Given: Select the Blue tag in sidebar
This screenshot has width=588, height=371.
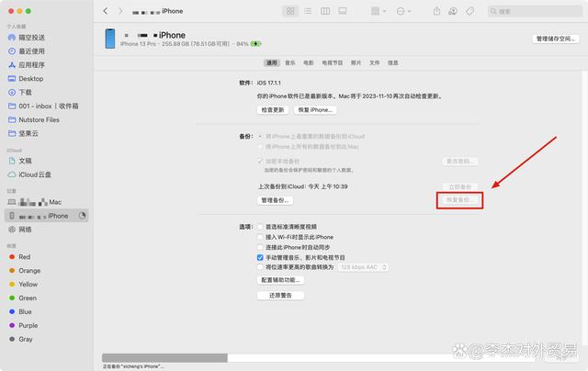Looking at the screenshot, I should 20,312.
